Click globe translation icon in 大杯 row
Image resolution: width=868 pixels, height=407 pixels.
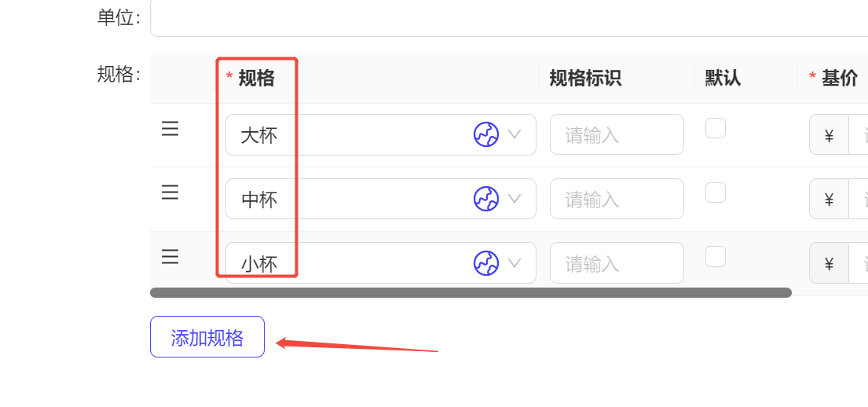click(x=486, y=134)
